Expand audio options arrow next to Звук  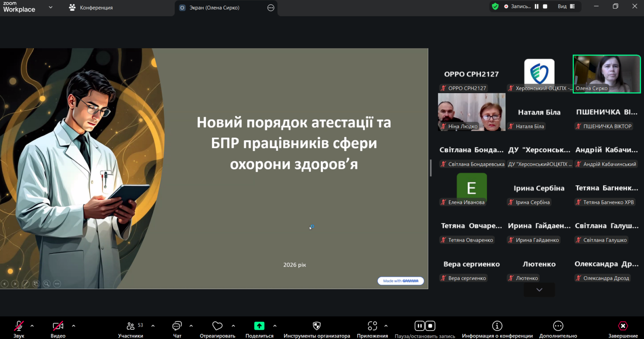pos(32,326)
